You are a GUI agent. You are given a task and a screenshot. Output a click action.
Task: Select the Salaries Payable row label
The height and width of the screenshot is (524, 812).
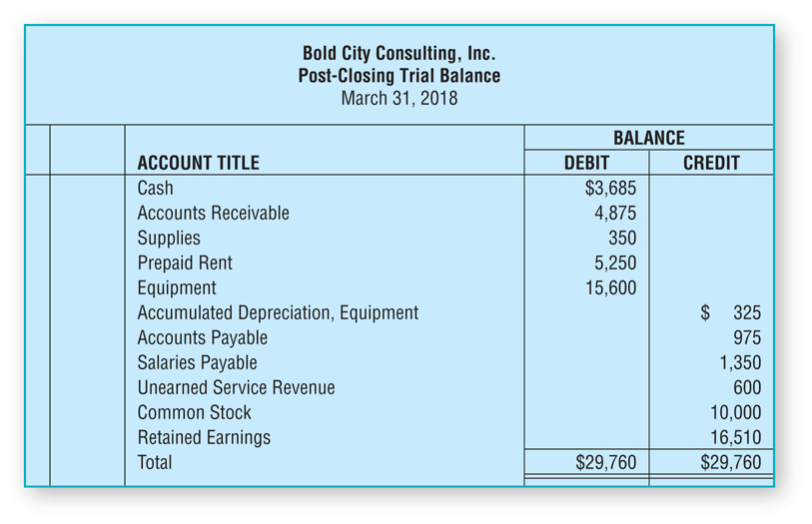(197, 362)
